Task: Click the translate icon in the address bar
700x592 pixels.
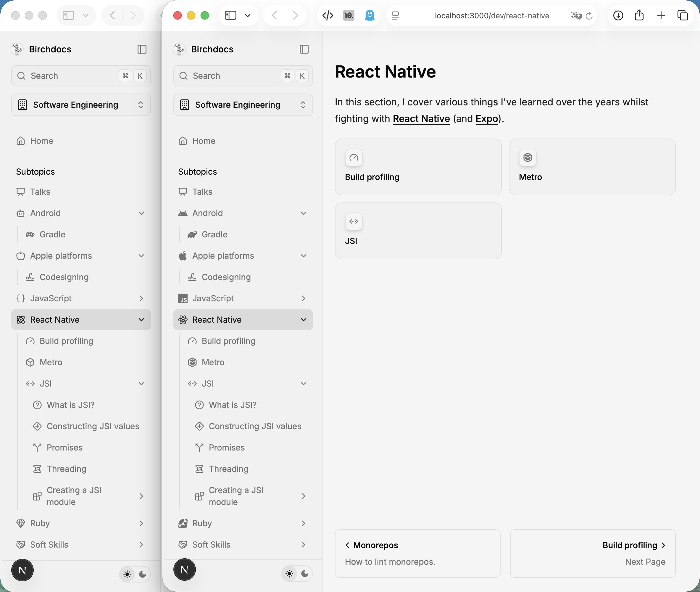Action: pyautogui.click(x=576, y=15)
